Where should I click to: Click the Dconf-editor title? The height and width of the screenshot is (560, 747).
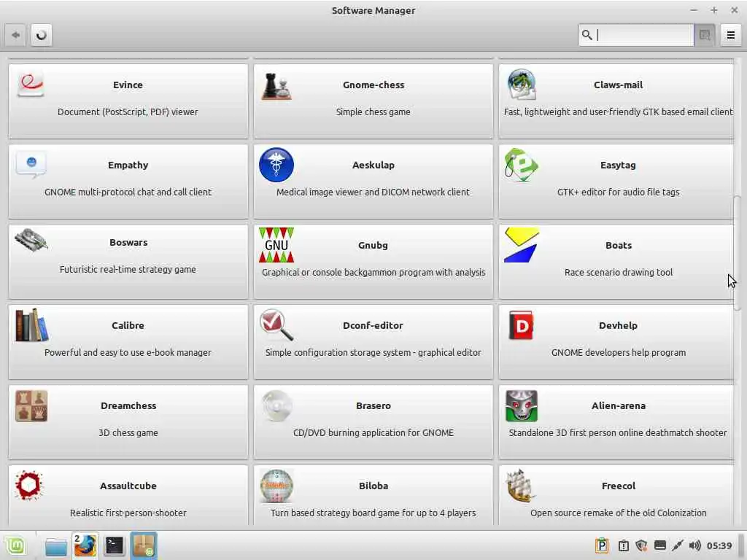373,325
